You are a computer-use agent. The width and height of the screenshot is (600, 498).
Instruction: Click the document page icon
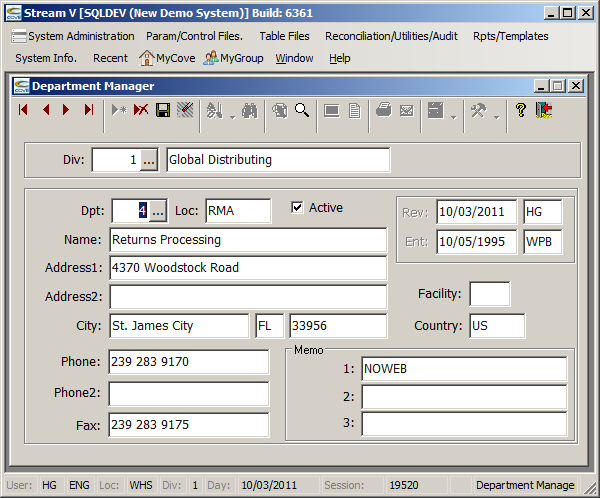[x=355, y=111]
